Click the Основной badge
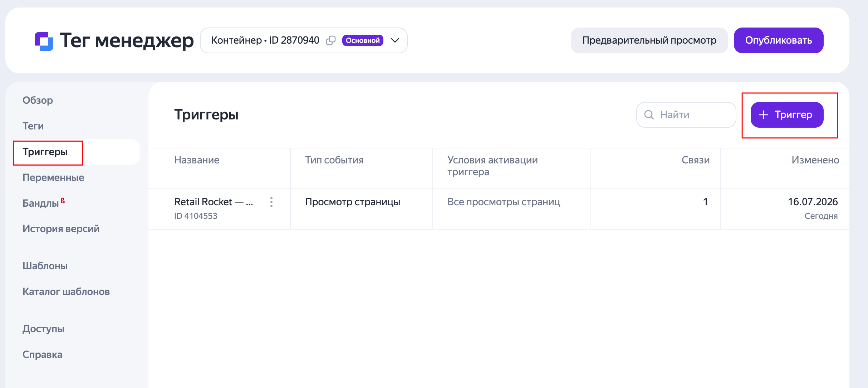The image size is (868, 388). 363,40
